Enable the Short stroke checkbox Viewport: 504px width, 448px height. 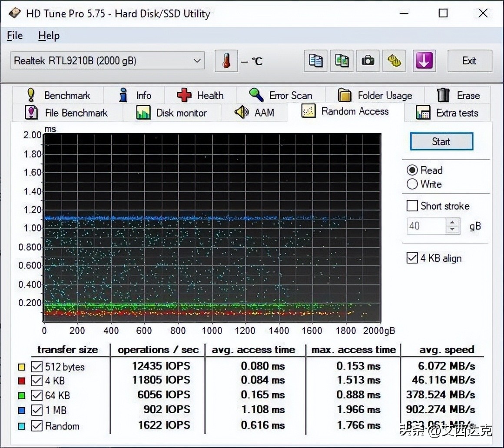pyautogui.click(x=412, y=206)
